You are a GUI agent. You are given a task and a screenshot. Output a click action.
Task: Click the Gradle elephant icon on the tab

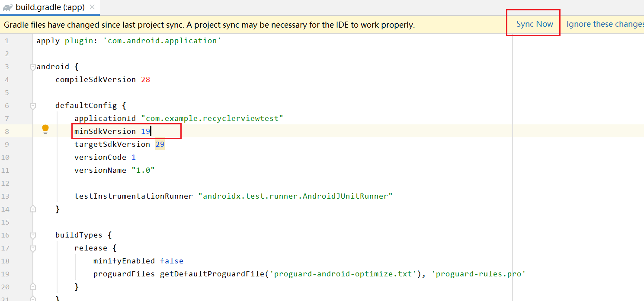(8, 7)
